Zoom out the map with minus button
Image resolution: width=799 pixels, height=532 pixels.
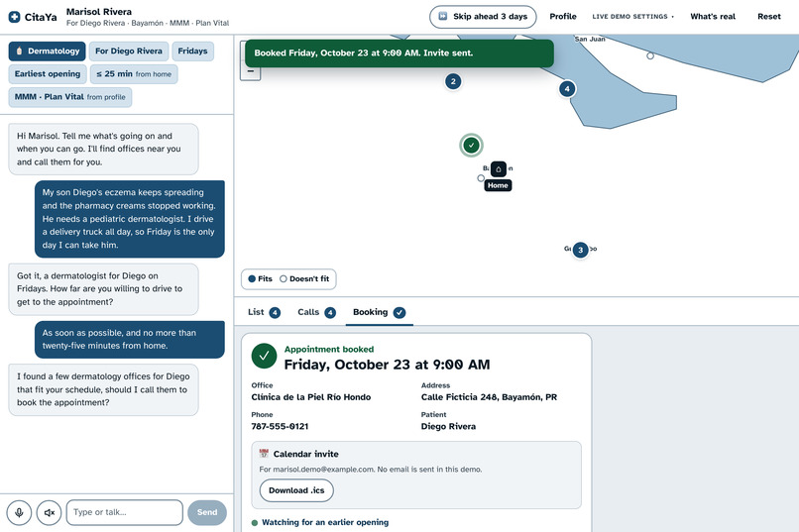[x=250, y=71]
